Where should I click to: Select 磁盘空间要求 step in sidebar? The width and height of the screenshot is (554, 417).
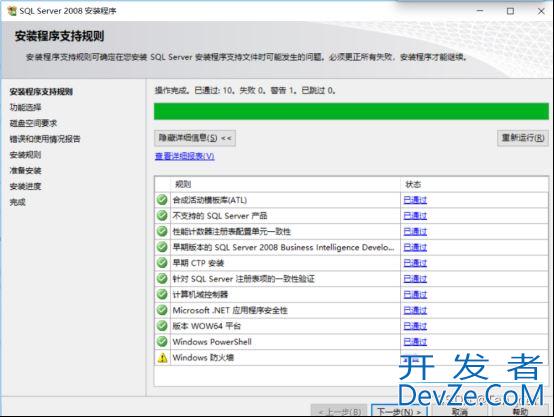click(x=33, y=123)
